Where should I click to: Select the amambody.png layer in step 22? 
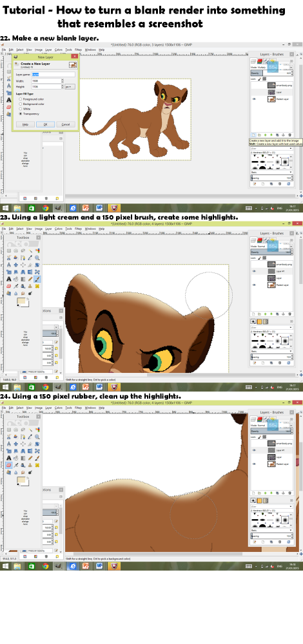pos(272,86)
